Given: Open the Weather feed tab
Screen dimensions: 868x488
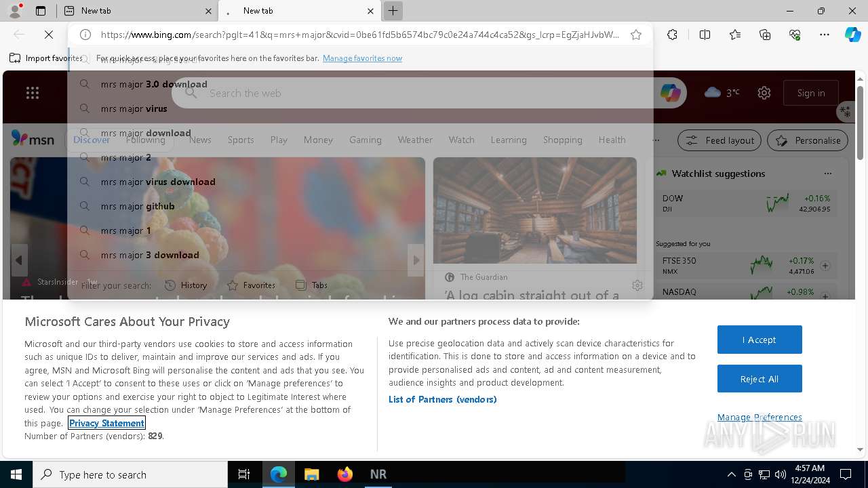Looking at the screenshot, I should 415,140.
